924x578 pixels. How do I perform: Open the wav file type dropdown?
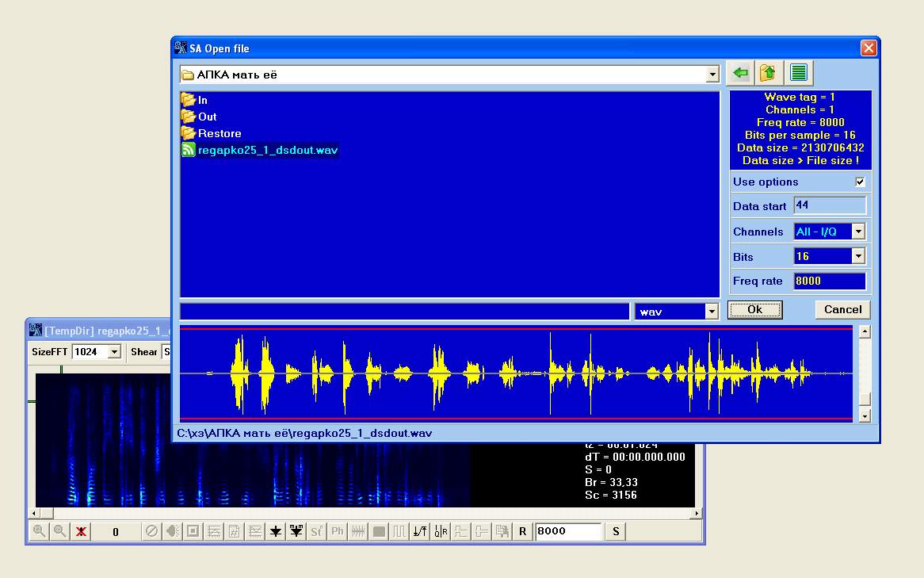(x=712, y=312)
